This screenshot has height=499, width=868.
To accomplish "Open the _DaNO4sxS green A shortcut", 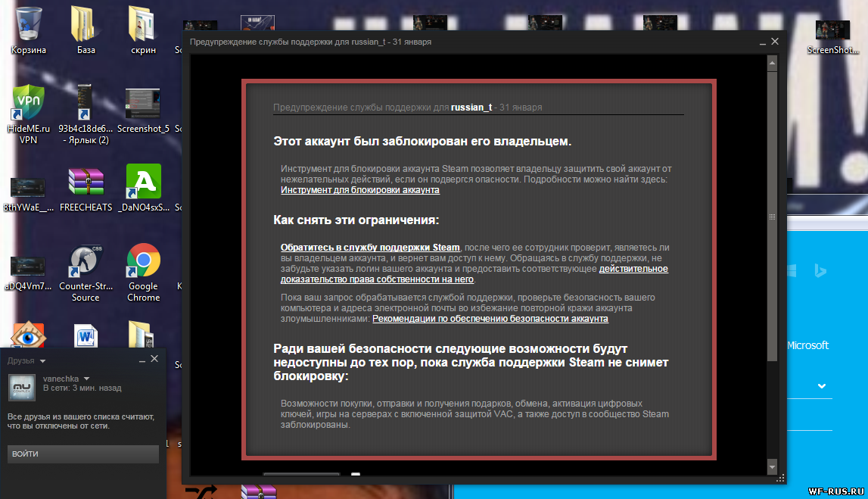I will [x=142, y=182].
